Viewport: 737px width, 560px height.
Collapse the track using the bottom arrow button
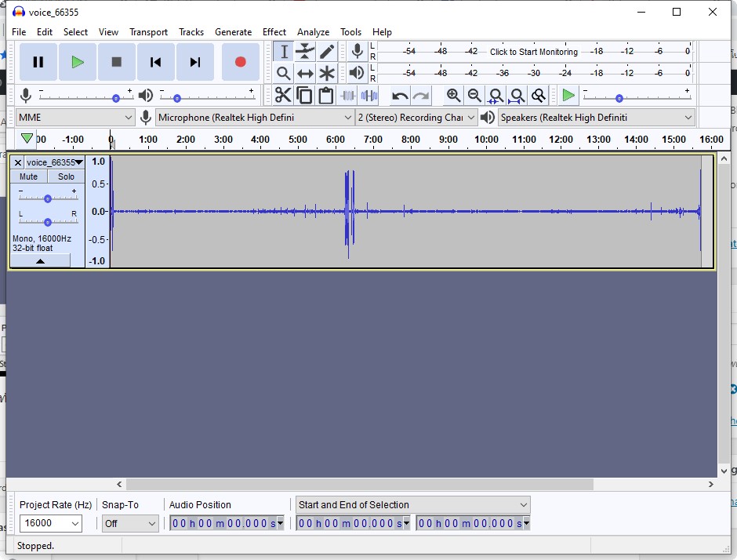(x=40, y=260)
